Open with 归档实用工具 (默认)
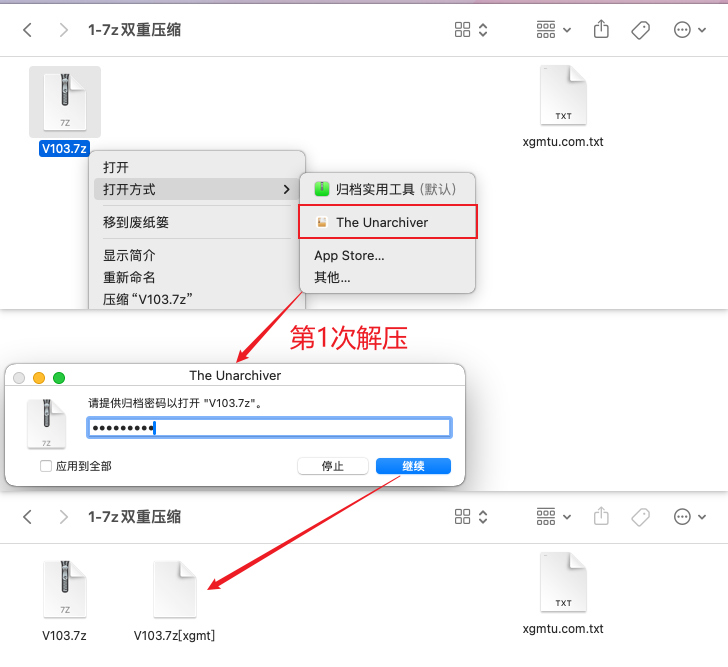This screenshot has height=667, width=728. [x=388, y=189]
